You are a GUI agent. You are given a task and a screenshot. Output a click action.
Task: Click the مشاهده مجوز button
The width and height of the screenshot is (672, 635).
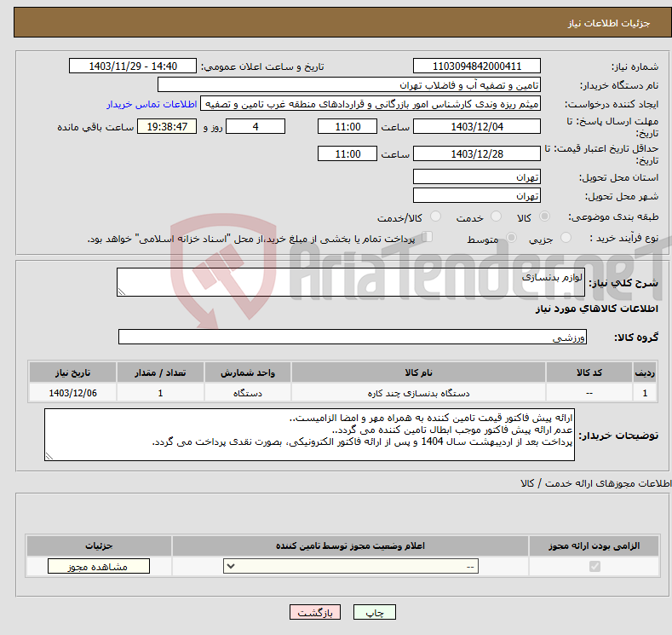pos(99,567)
